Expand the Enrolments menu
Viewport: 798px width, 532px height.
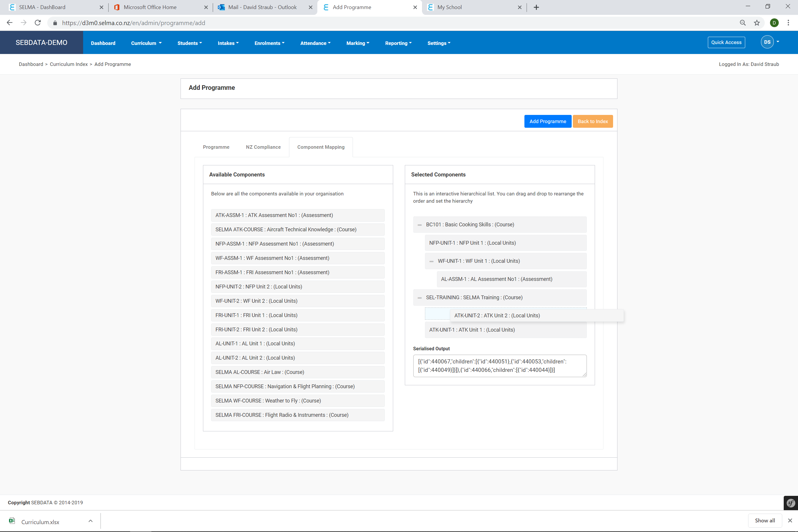269,43
